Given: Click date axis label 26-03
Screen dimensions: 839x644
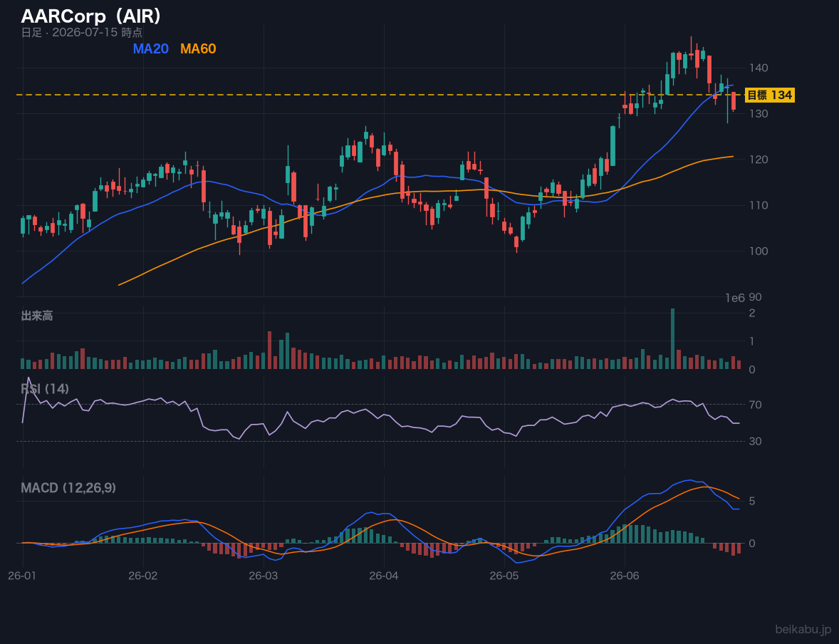Looking at the screenshot, I should (x=264, y=576).
